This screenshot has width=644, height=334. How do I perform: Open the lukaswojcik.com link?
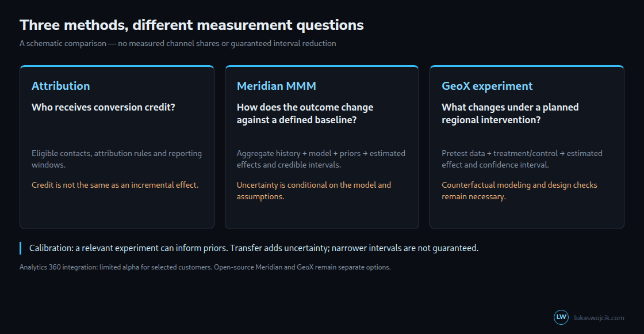pos(599,317)
